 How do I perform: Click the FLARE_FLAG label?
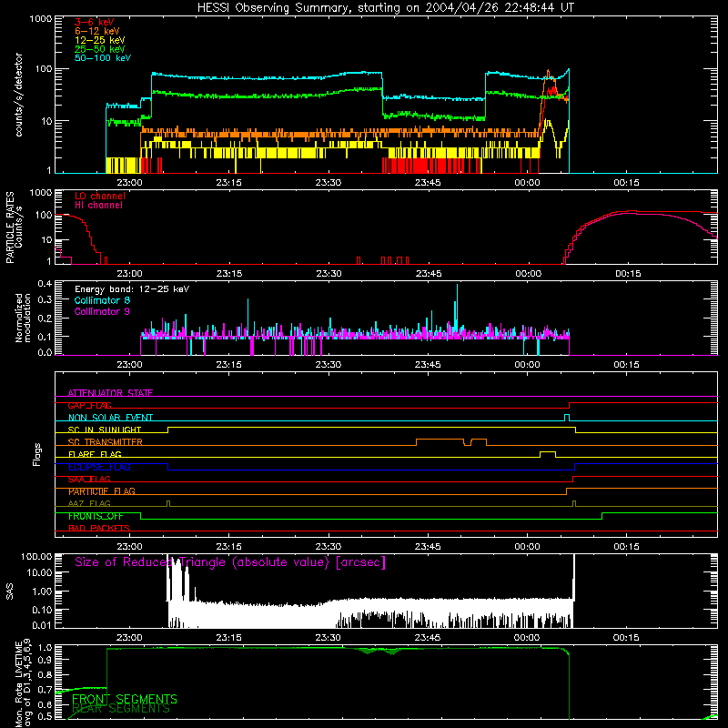(x=95, y=454)
